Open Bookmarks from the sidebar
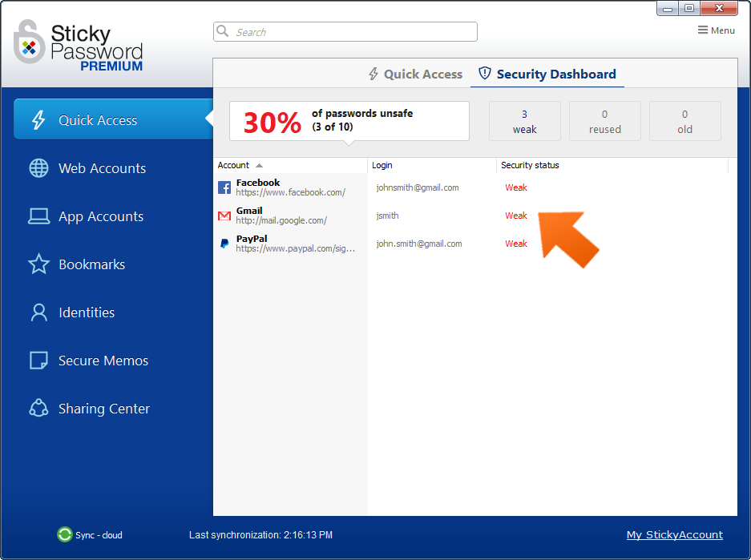The height and width of the screenshot is (560, 751). pos(92,264)
